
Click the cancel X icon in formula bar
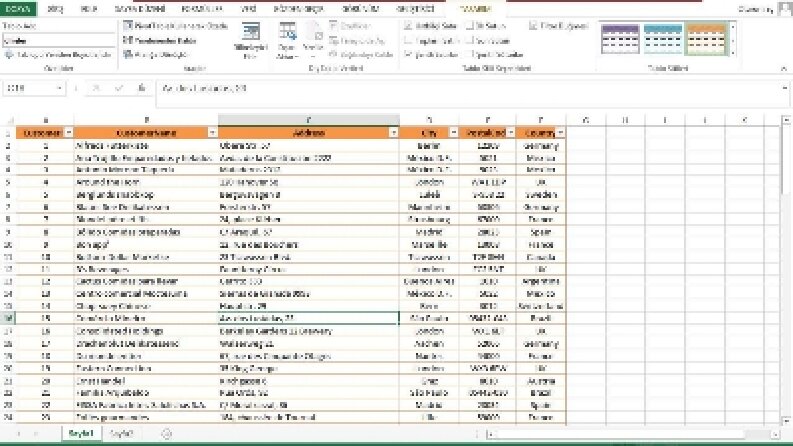point(96,88)
